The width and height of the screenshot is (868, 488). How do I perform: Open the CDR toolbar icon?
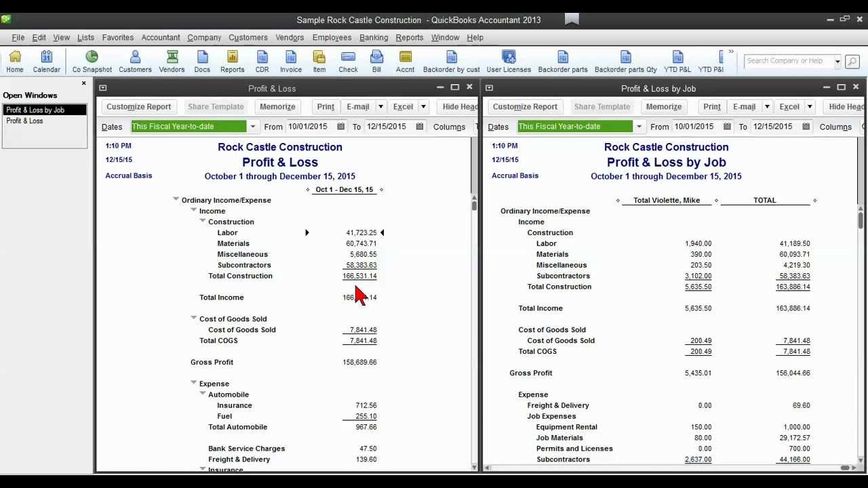coord(262,61)
